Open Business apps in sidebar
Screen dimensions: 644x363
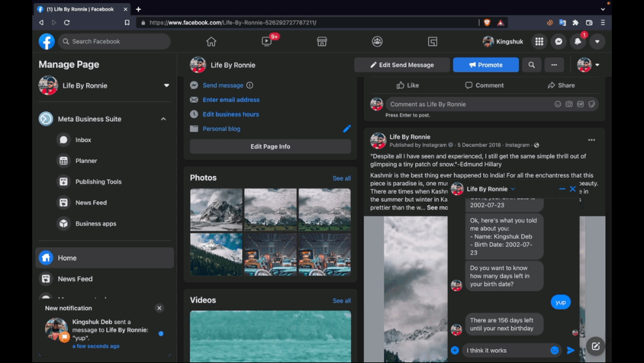pyautogui.click(x=95, y=224)
